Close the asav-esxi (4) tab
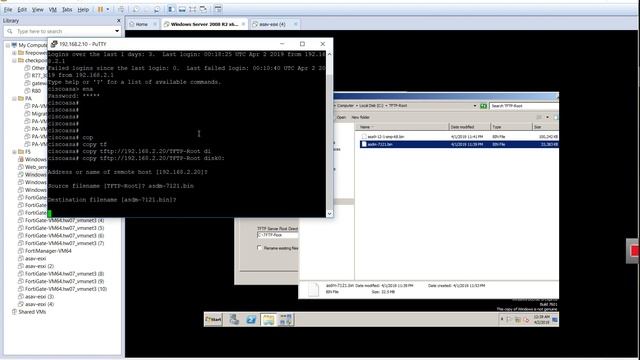 pos(296,24)
